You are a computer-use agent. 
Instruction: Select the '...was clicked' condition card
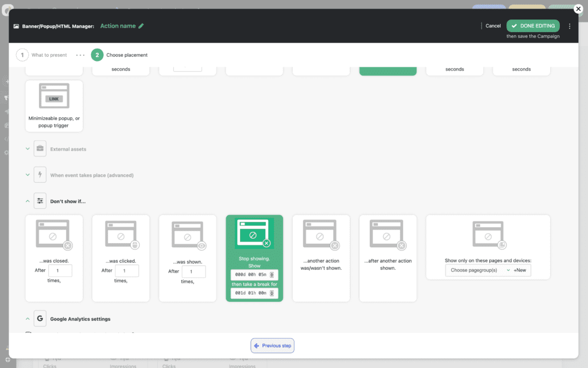(x=121, y=235)
